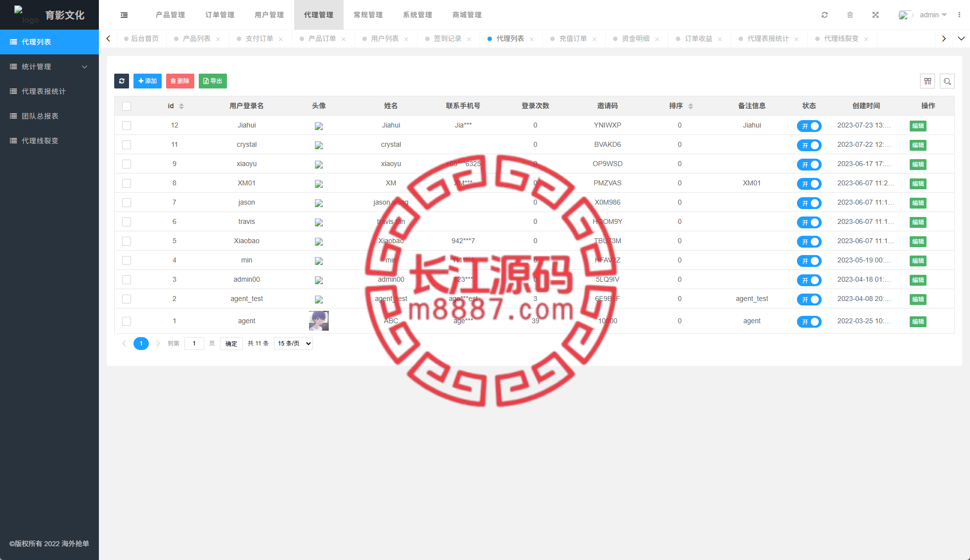Select the checkbox for xiaoyu row

click(x=127, y=164)
